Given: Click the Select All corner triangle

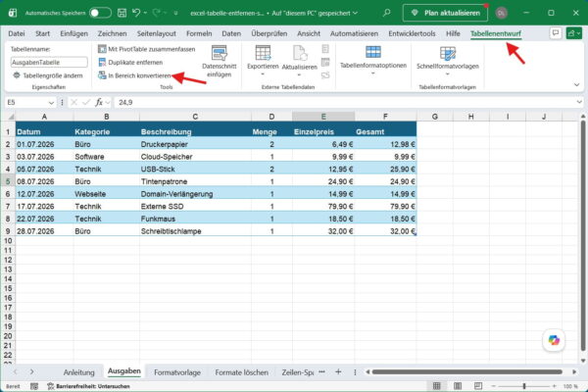Looking at the screenshot, I should (x=11, y=117).
